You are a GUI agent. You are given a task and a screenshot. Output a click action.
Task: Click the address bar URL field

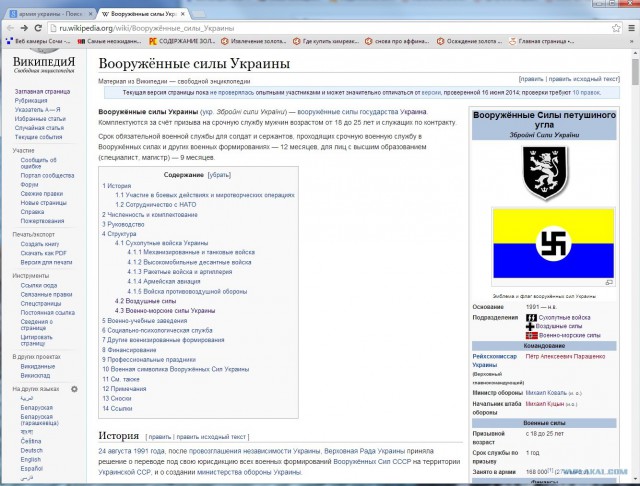click(331, 28)
